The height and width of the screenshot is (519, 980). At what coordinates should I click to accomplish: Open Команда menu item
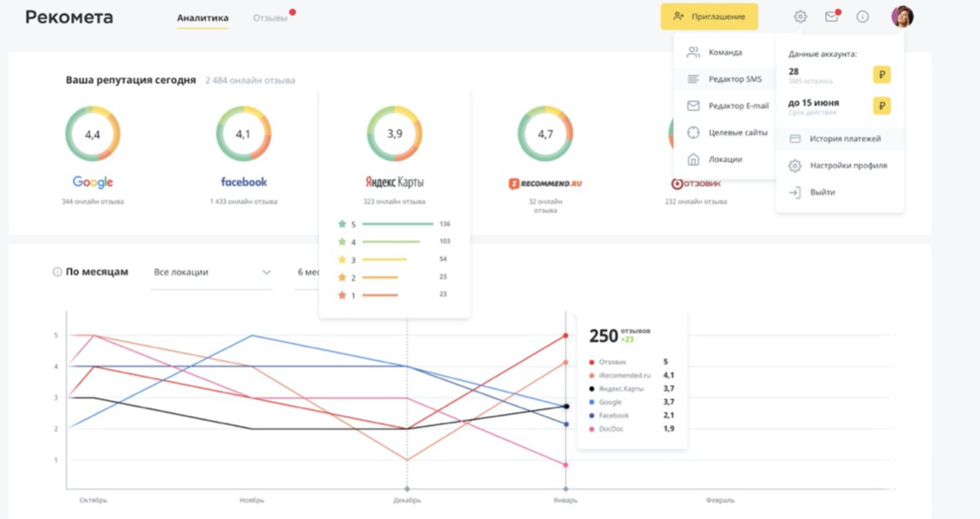724,52
